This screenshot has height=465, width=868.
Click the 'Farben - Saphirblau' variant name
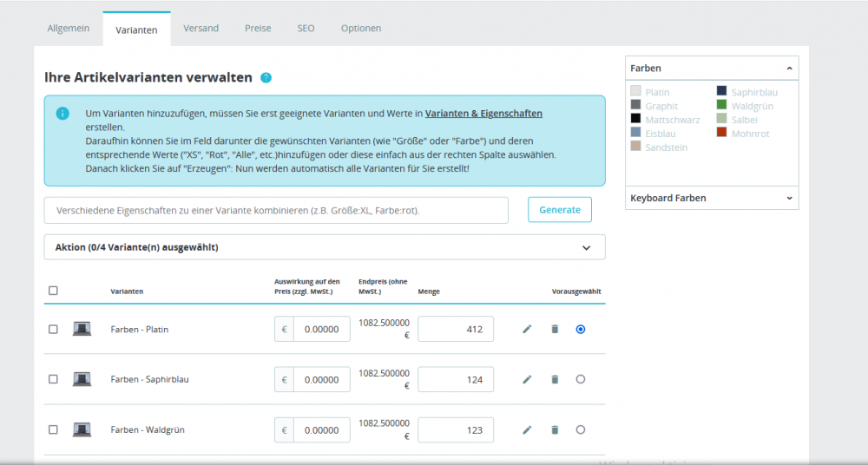coord(149,380)
